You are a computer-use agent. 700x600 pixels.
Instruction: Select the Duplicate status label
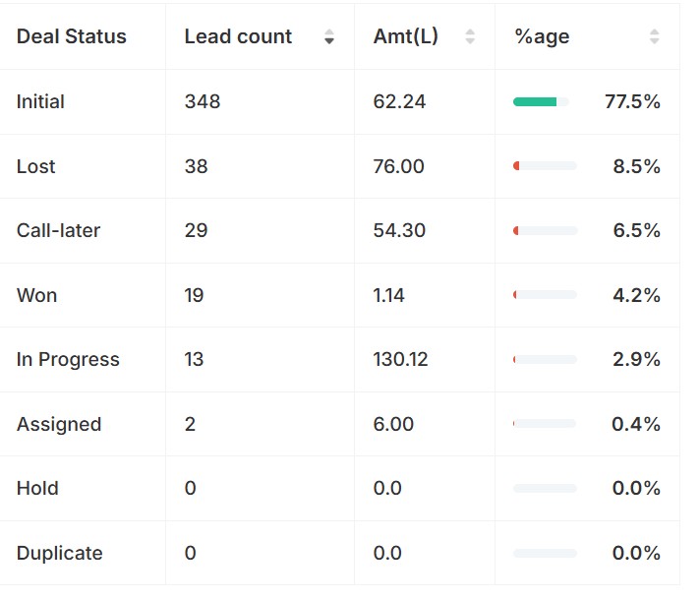pos(59,553)
